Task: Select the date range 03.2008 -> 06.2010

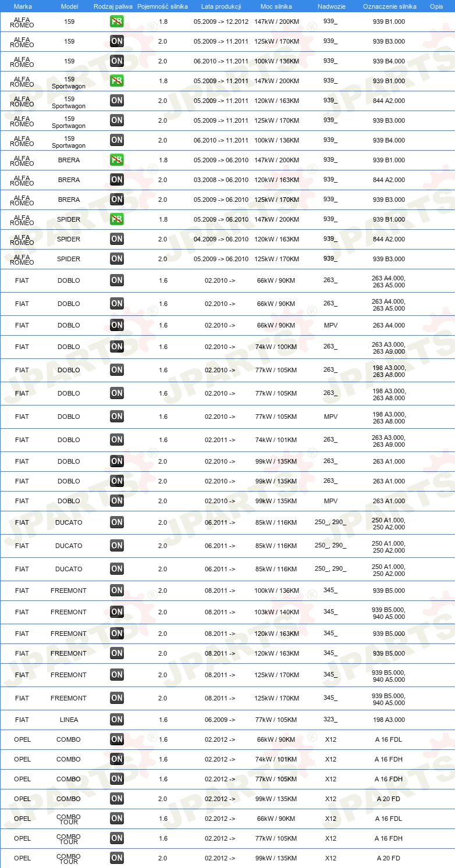Action: (221, 180)
